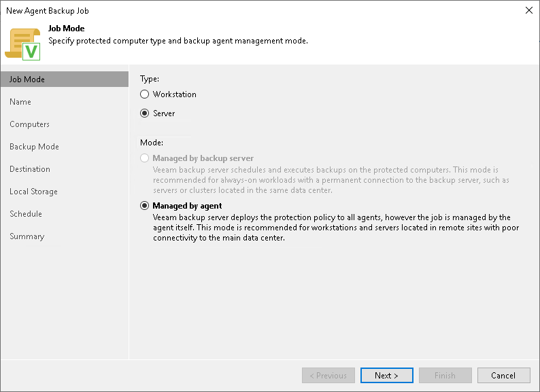540x392 pixels.
Task: Click the Job Mode heading text
Action: click(67, 29)
